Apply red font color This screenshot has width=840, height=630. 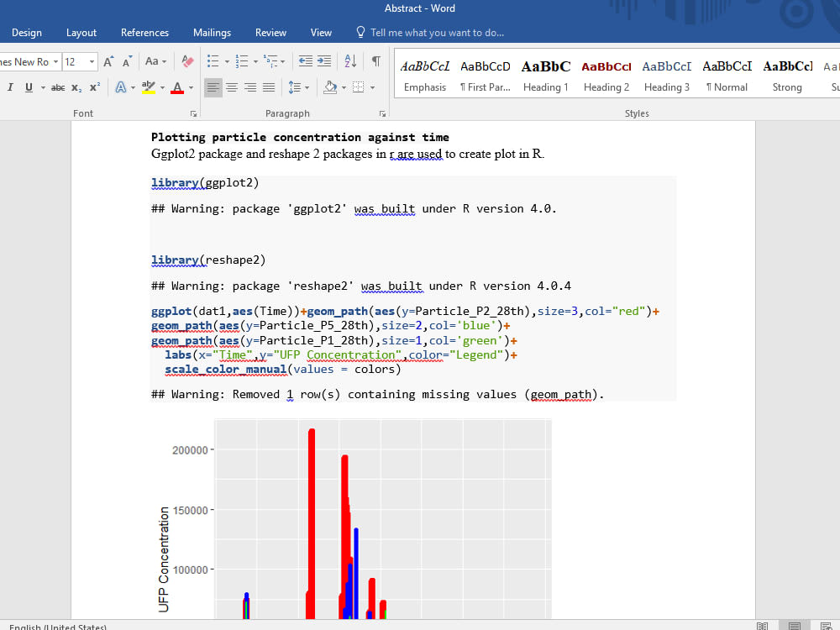177,87
